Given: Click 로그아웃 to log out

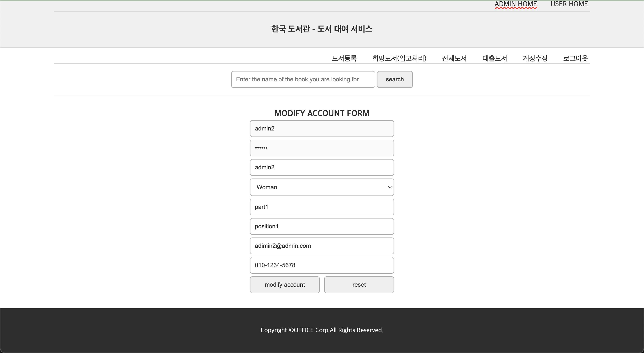Looking at the screenshot, I should 575,58.
